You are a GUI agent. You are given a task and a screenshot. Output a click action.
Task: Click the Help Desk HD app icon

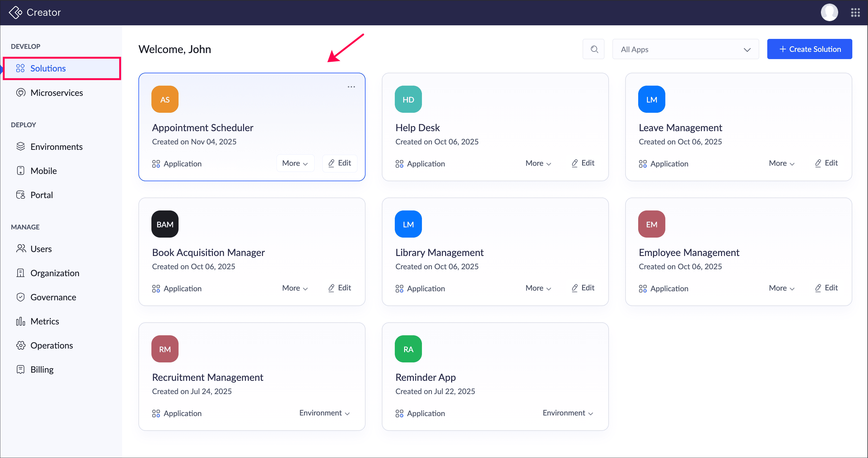click(x=408, y=99)
